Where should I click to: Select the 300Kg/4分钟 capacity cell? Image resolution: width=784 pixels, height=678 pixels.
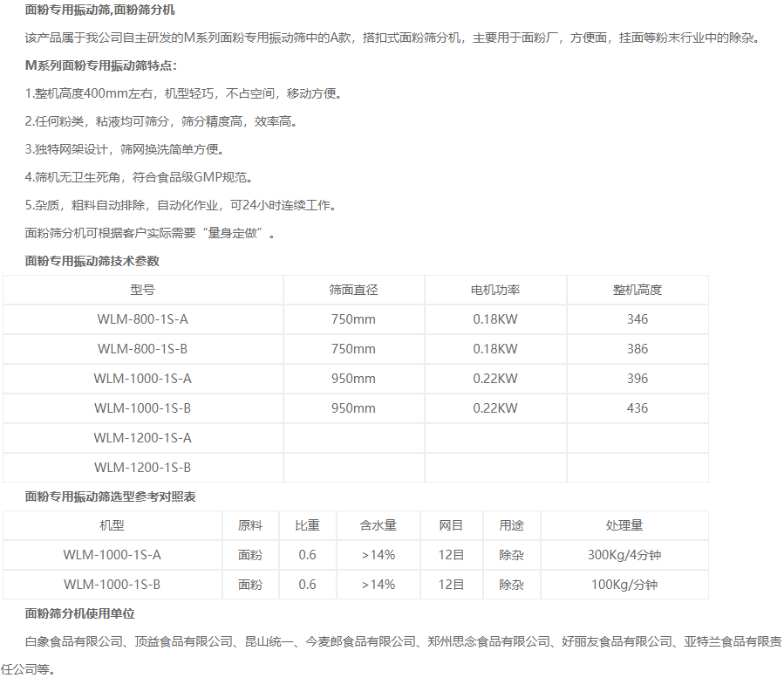point(624,555)
